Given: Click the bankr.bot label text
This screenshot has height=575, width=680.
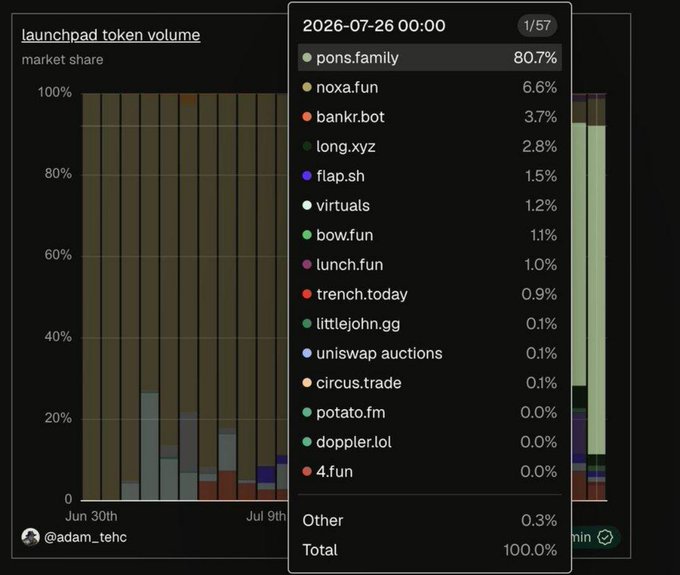Looking at the screenshot, I should 350,117.
